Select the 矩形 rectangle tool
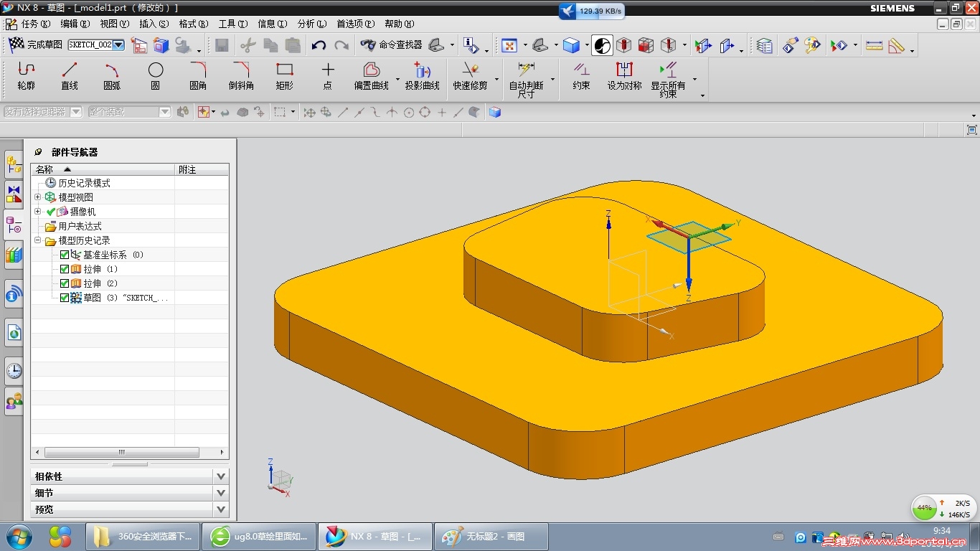This screenshot has width=980, height=551. coord(285,76)
